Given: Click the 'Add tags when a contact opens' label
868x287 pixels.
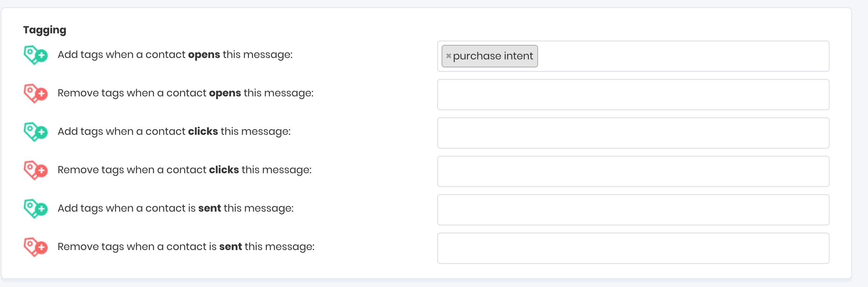Looking at the screenshot, I should (175, 55).
